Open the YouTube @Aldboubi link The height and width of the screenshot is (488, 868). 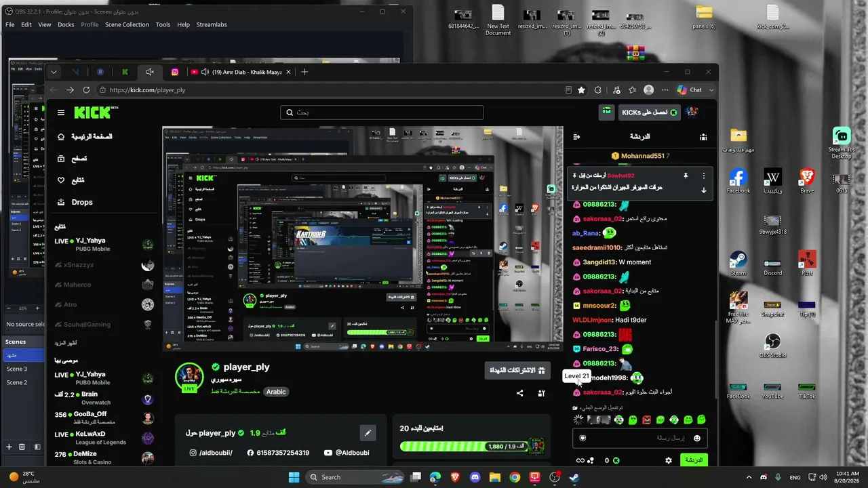(347, 453)
